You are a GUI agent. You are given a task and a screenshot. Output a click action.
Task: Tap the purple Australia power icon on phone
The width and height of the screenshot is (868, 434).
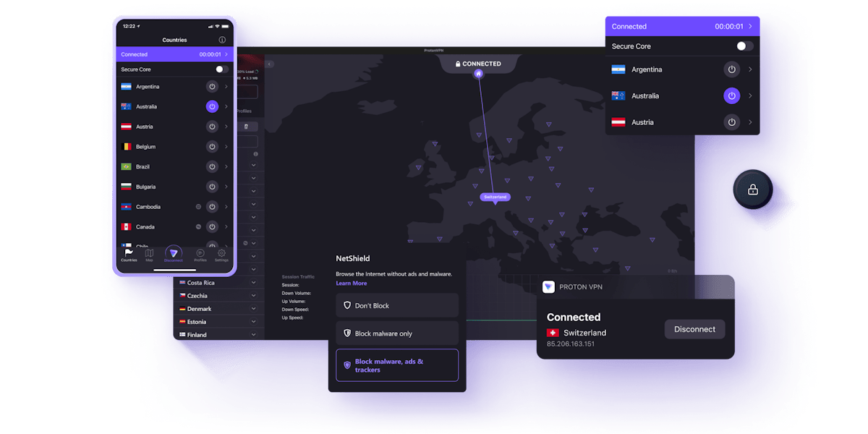[x=212, y=106]
